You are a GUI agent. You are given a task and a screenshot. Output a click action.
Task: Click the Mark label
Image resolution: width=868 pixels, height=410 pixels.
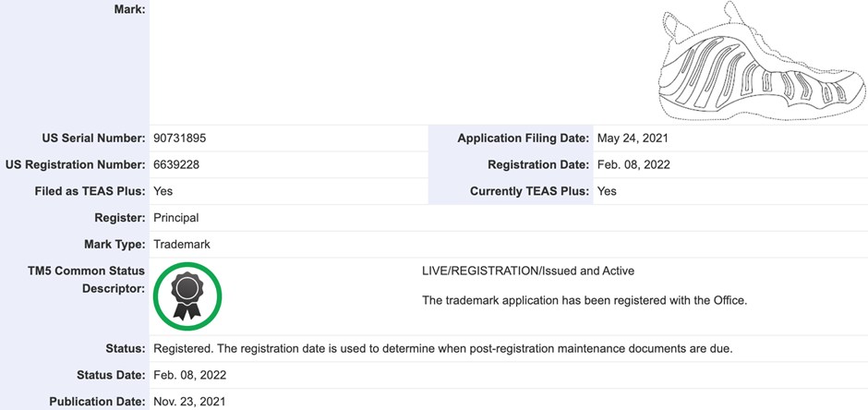129,9
